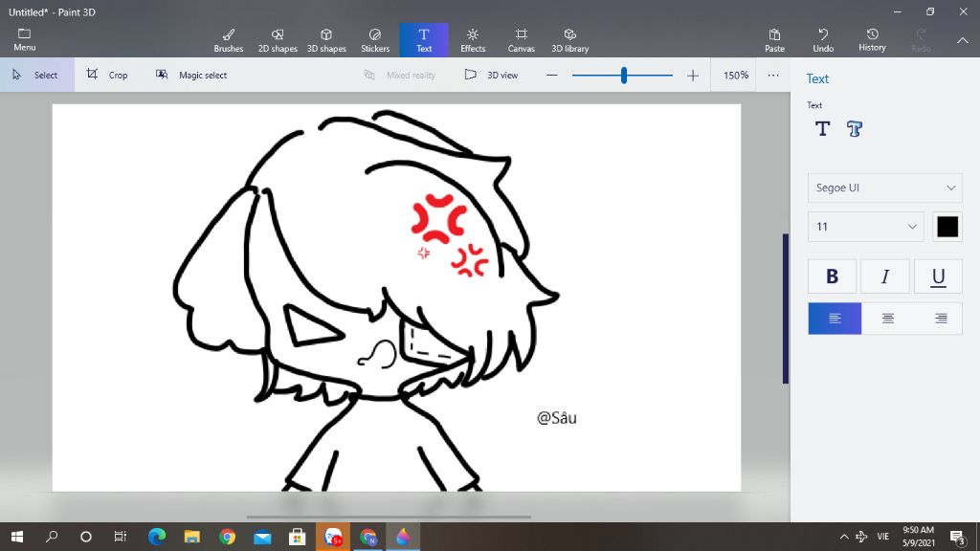Click the VIE input language indicator
Image resolution: width=980 pixels, height=551 pixels.
[x=882, y=537]
